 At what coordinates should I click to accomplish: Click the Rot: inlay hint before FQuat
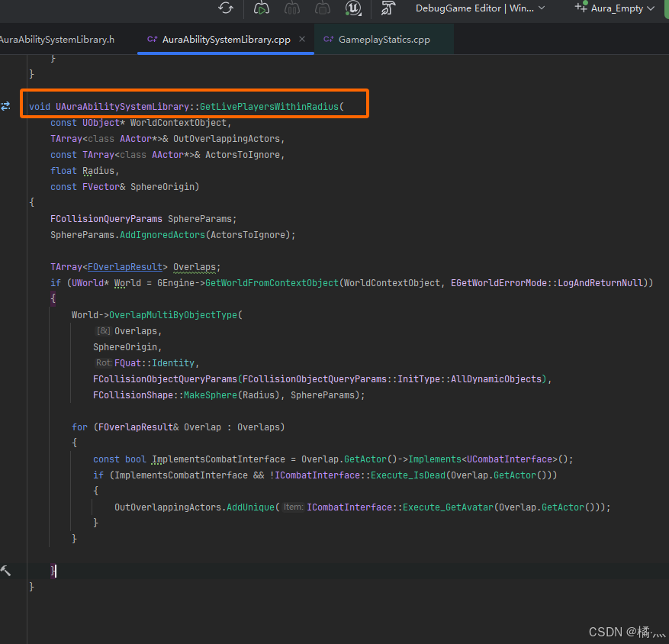point(104,362)
